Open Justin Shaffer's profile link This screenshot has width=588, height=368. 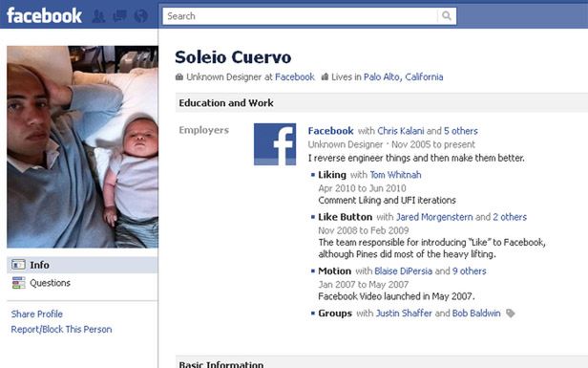tap(404, 314)
